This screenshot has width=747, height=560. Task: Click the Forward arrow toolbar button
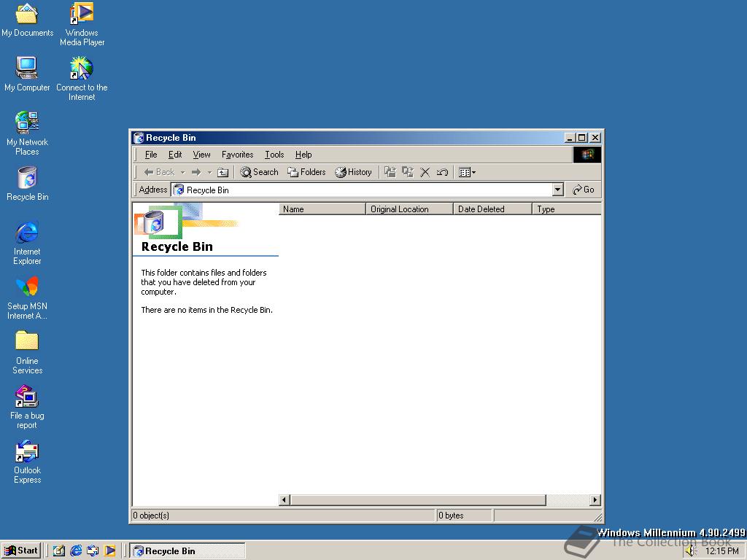(x=196, y=172)
